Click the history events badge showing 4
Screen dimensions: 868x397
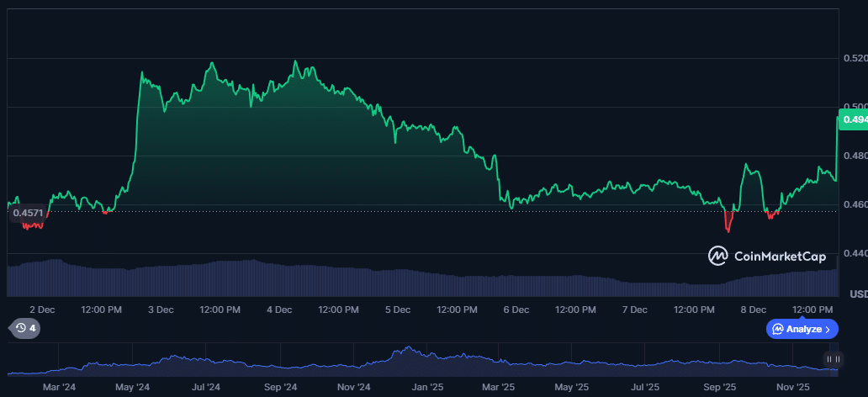pyautogui.click(x=24, y=328)
